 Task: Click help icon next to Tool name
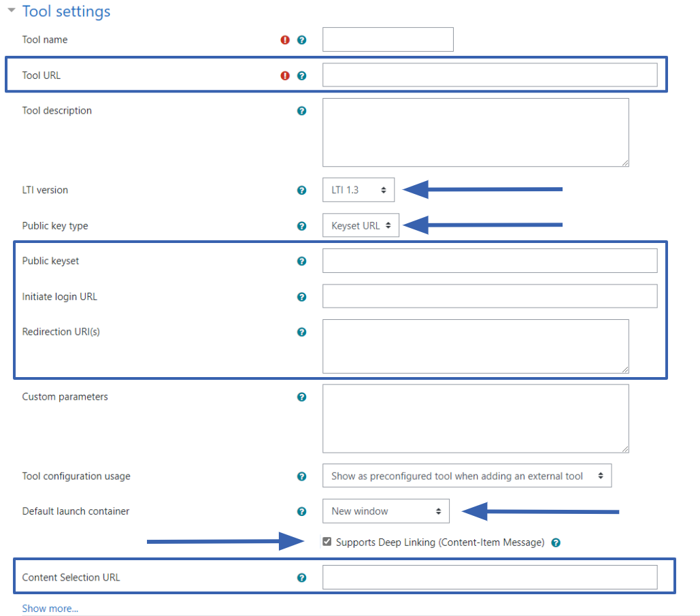[302, 40]
